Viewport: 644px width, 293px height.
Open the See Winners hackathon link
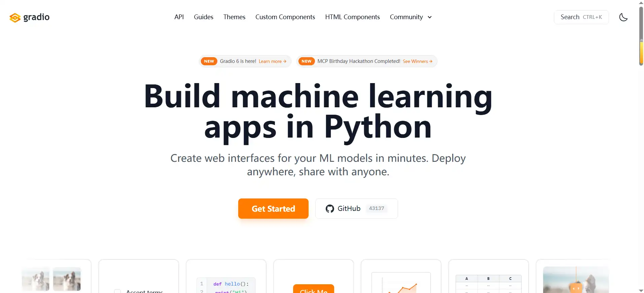(418, 61)
